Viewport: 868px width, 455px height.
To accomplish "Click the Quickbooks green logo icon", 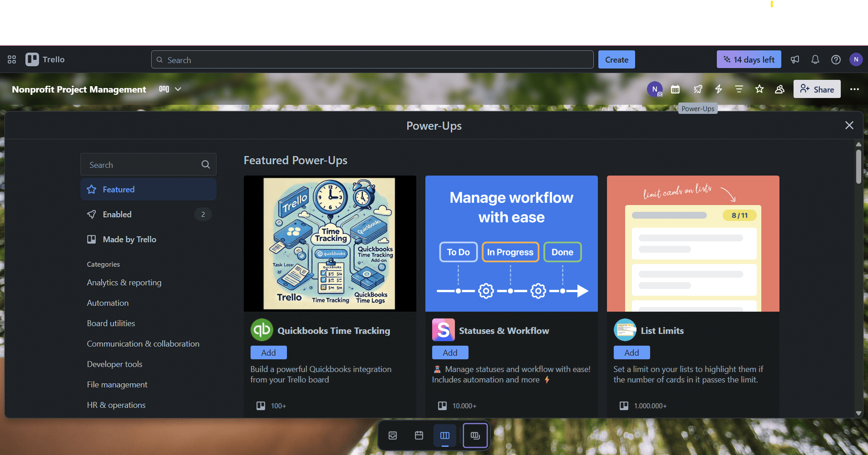I will pyautogui.click(x=261, y=330).
